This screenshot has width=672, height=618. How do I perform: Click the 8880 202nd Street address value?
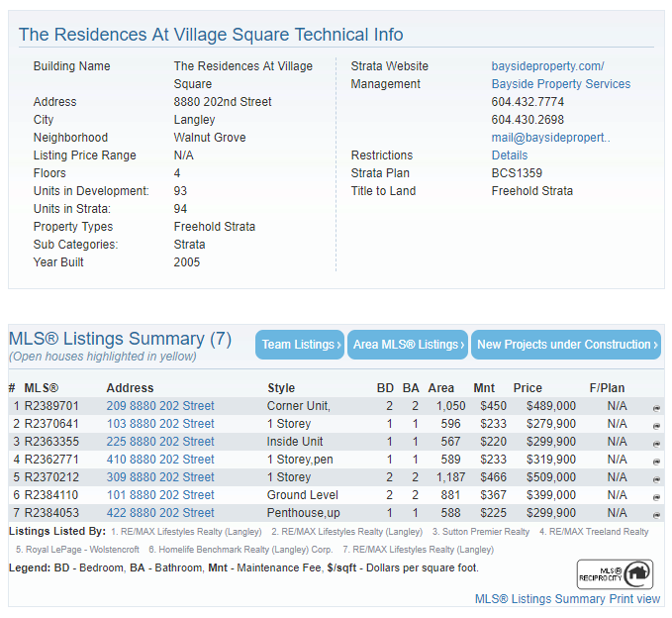223,102
